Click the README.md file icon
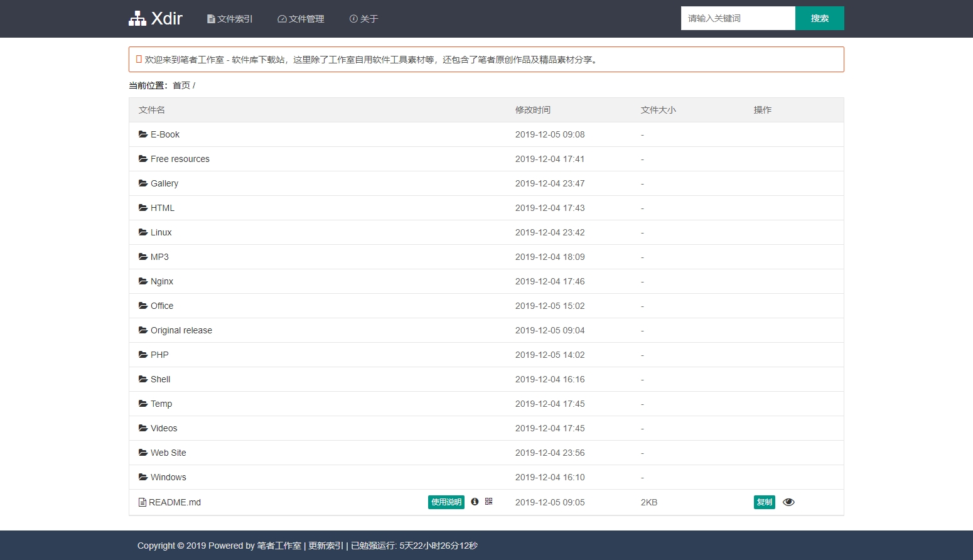Viewport: 973px width, 560px height. (x=142, y=502)
